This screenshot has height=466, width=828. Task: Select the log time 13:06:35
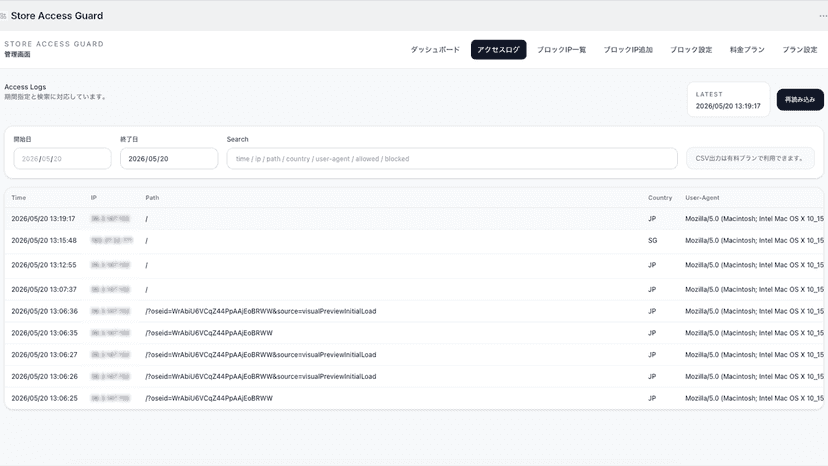click(x=44, y=333)
